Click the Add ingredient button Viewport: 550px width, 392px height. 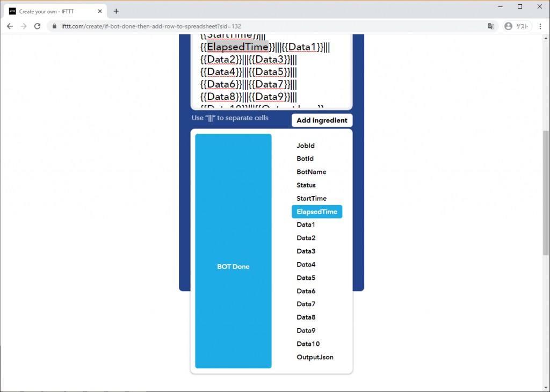tap(322, 120)
